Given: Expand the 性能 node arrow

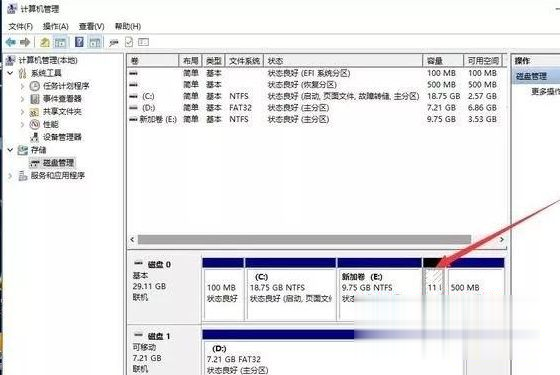Looking at the screenshot, I should coord(22,125).
